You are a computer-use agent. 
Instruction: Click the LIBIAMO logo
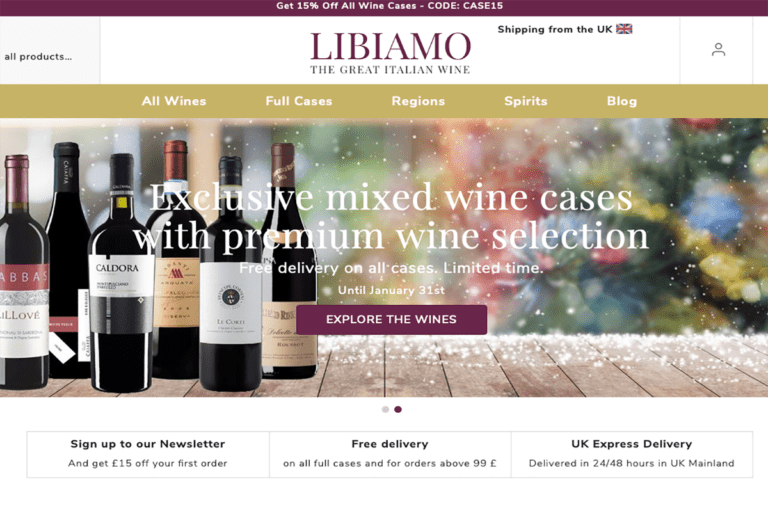click(x=390, y=53)
